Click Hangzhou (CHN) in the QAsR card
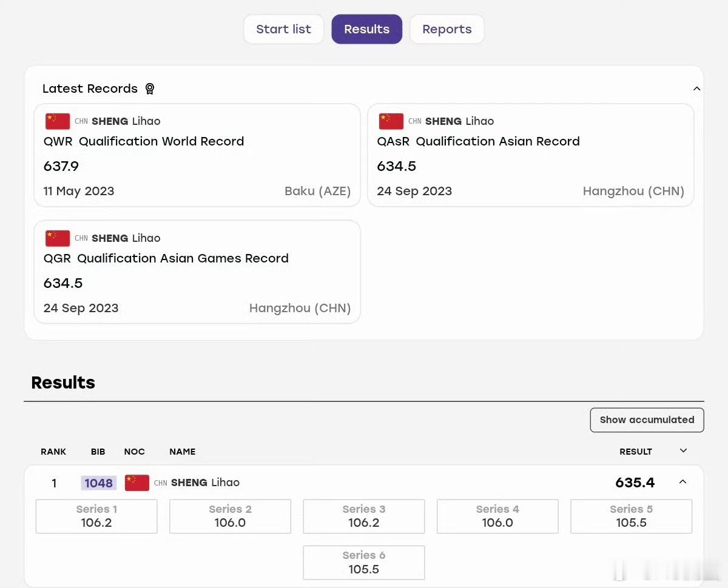The height and width of the screenshot is (588, 728). click(x=633, y=191)
